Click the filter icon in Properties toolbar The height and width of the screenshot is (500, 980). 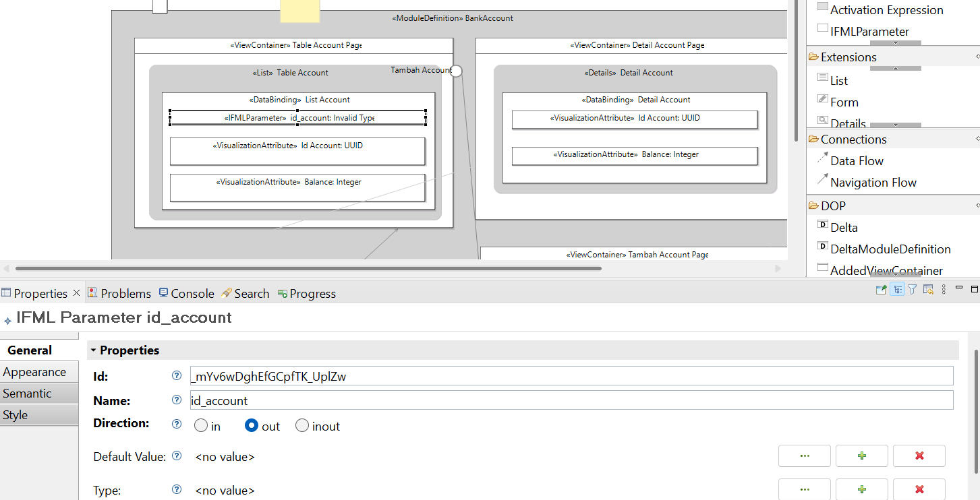tap(913, 290)
